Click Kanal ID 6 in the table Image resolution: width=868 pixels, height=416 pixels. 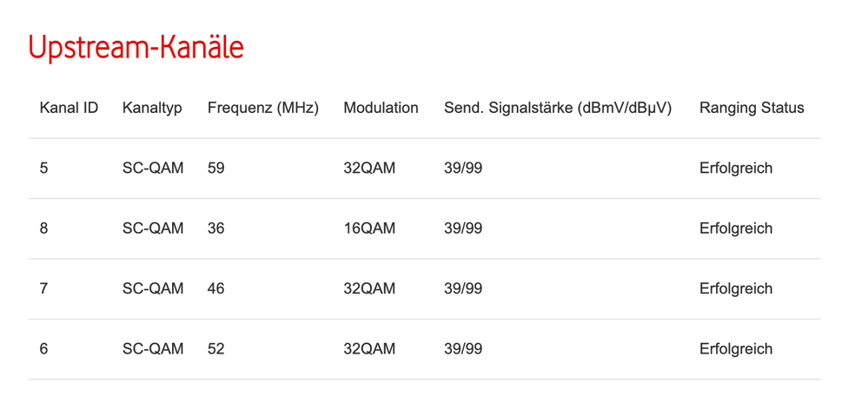pyautogui.click(x=44, y=349)
